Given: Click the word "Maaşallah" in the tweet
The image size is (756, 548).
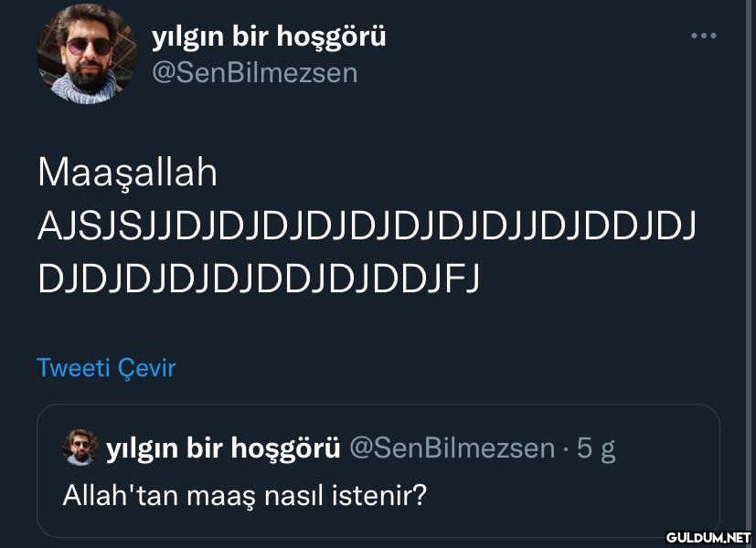Looking at the screenshot, I should click(x=127, y=173).
